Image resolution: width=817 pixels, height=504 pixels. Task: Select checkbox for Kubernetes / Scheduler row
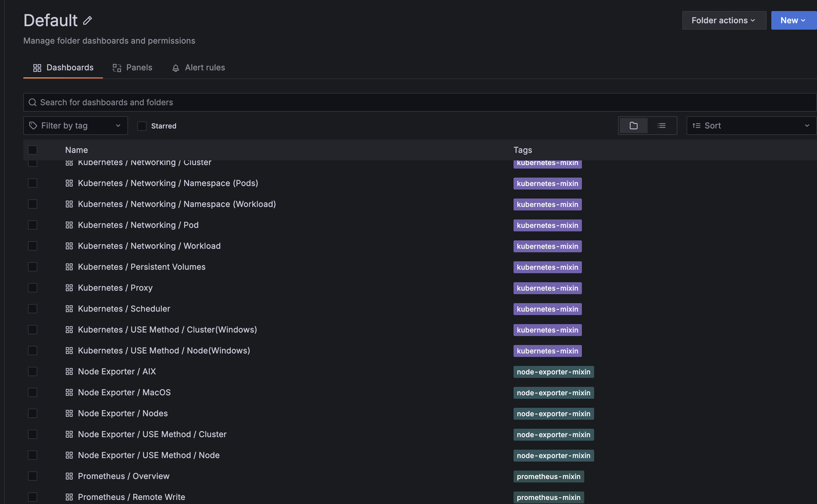pyautogui.click(x=32, y=309)
